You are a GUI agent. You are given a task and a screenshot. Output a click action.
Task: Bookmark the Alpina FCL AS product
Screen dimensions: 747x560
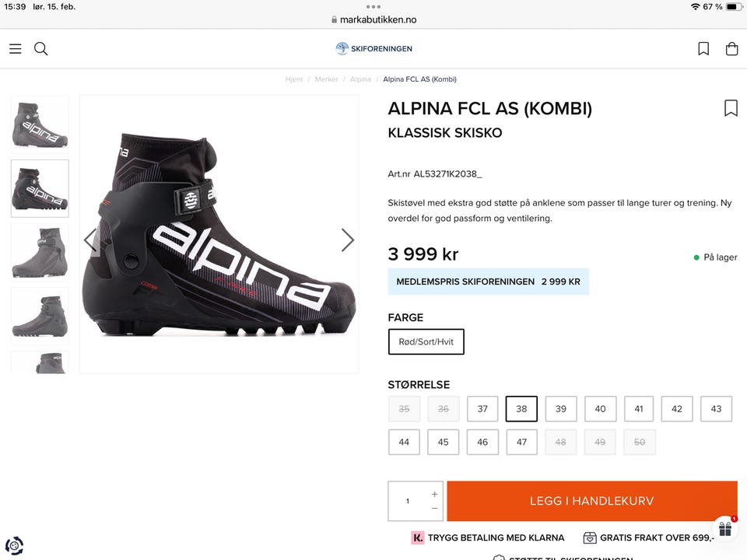(x=731, y=108)
